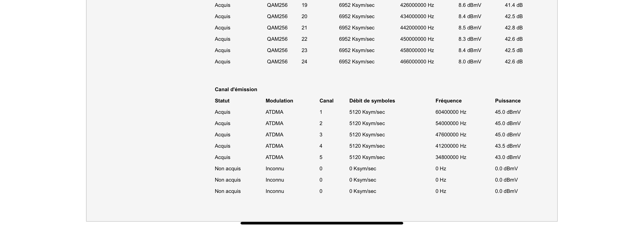Click the Puissance column header

(x=508, y=101)
